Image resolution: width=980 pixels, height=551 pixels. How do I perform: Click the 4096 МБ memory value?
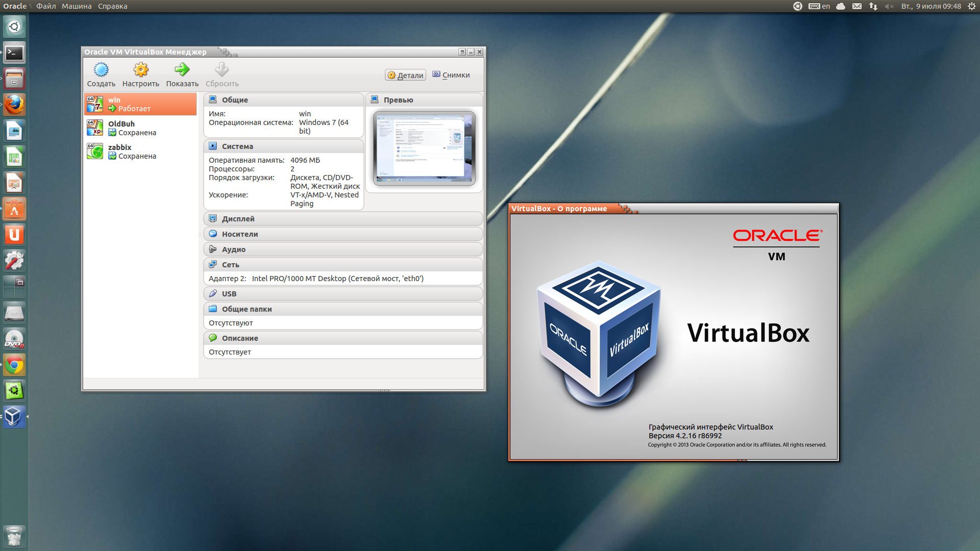pyautogui.click(x=305, y=160)
